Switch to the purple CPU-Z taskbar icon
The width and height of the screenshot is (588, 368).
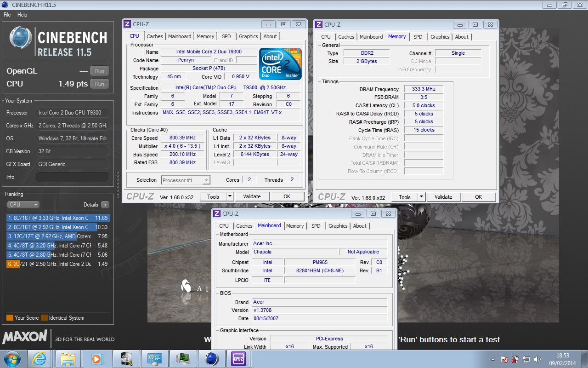(238, 358)
